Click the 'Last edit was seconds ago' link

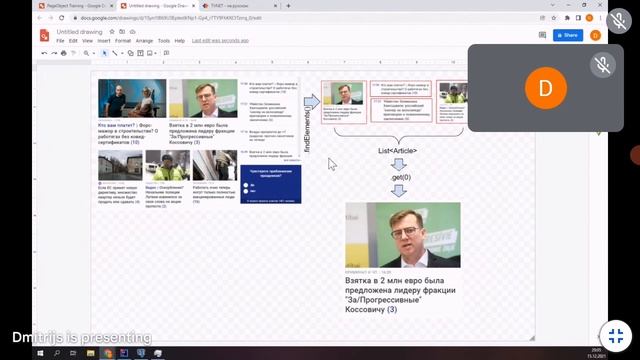pyautogui.click(x=220, y=41)
